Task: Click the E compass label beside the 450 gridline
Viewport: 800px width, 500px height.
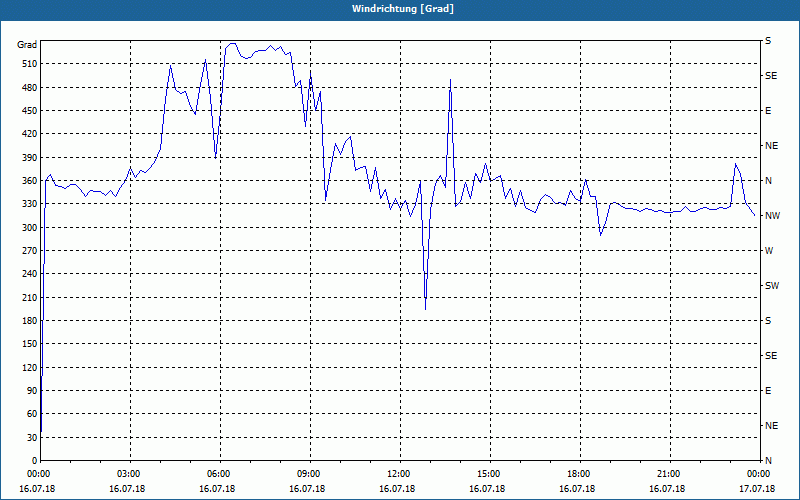Action: coord(768,111)
